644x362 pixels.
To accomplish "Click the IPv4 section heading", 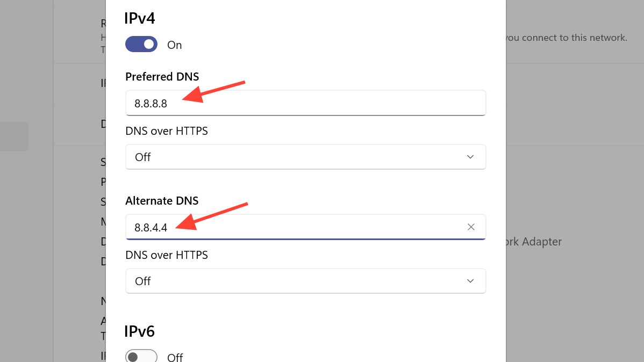I will (x=140, y=19).
